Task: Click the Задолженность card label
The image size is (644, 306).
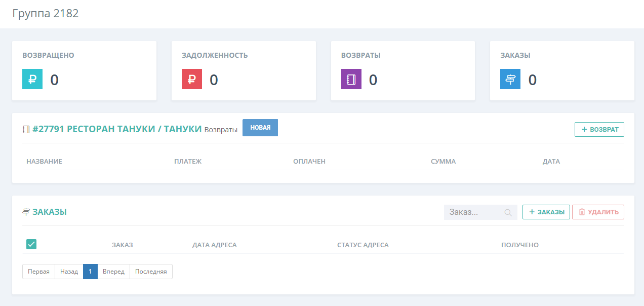Action: click(x=215, y=55)
